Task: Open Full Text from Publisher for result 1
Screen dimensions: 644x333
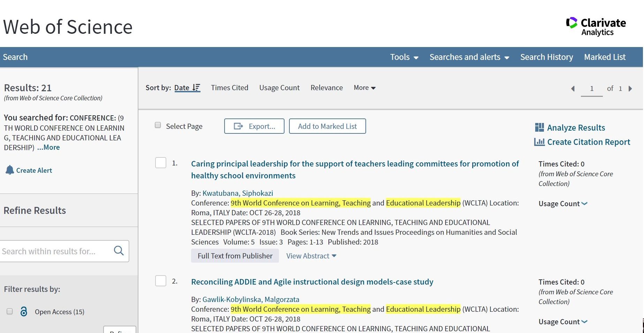Action: click(235, 256)
